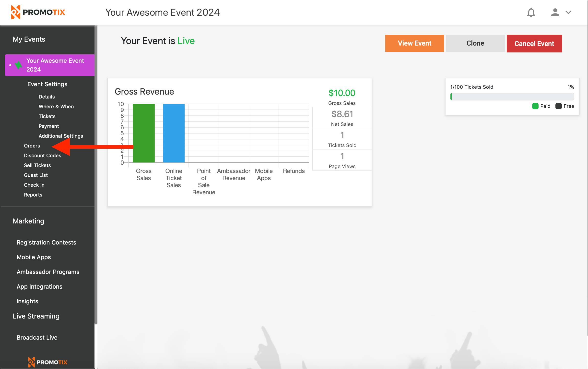
Task: Open the Discount Codes page
Action: coord(42,156)
